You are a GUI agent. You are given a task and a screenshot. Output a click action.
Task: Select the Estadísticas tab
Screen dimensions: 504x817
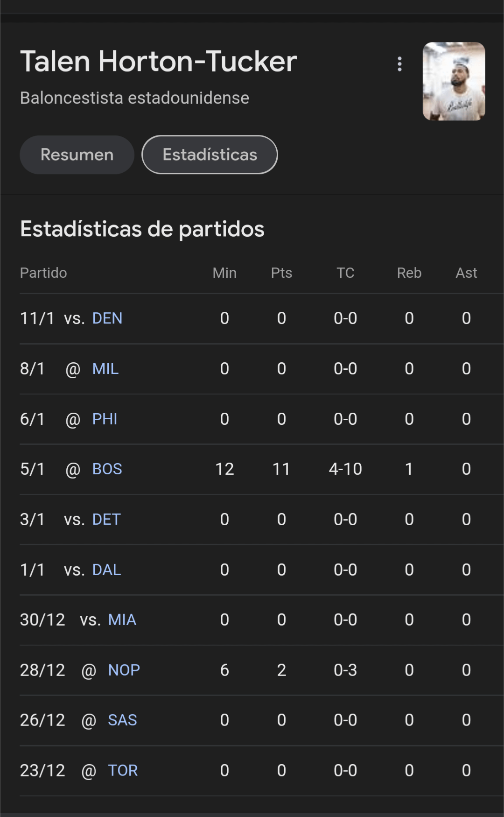tap(210, 155)
